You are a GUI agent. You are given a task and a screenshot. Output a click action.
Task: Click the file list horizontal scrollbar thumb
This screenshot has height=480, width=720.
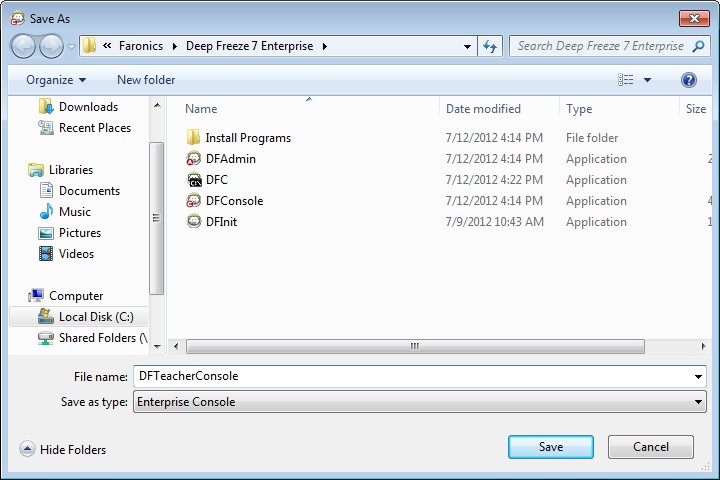click(415, 346)
